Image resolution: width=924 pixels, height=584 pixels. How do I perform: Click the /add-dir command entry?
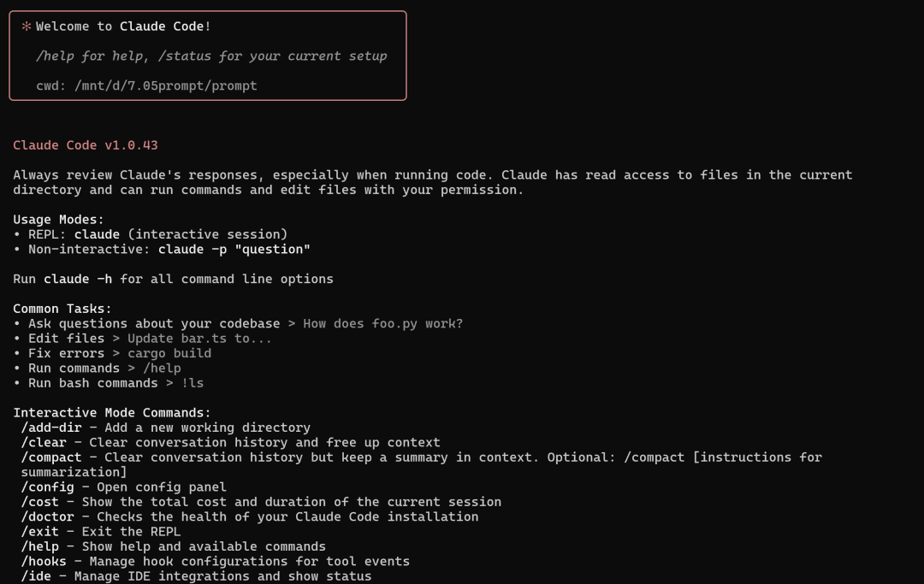51,428
